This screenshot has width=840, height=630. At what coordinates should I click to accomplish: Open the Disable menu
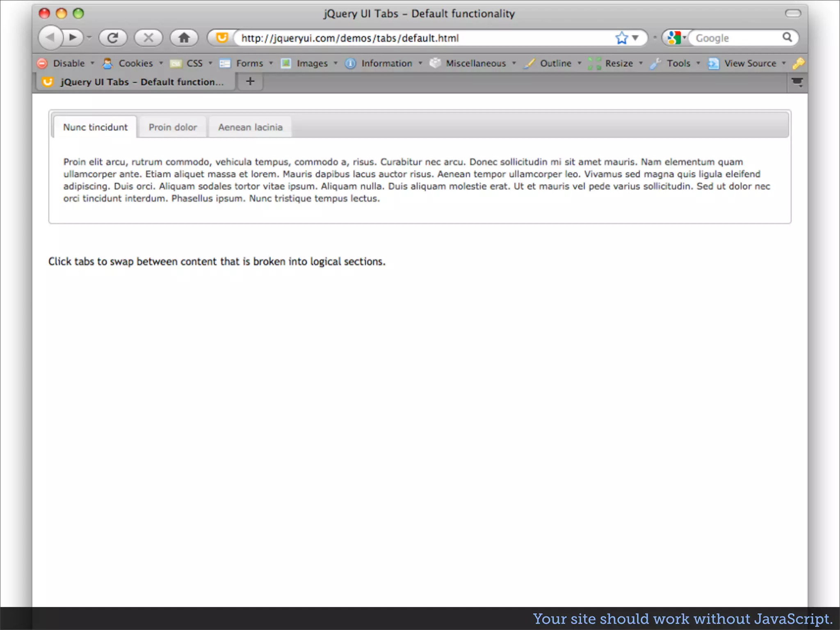74,63
